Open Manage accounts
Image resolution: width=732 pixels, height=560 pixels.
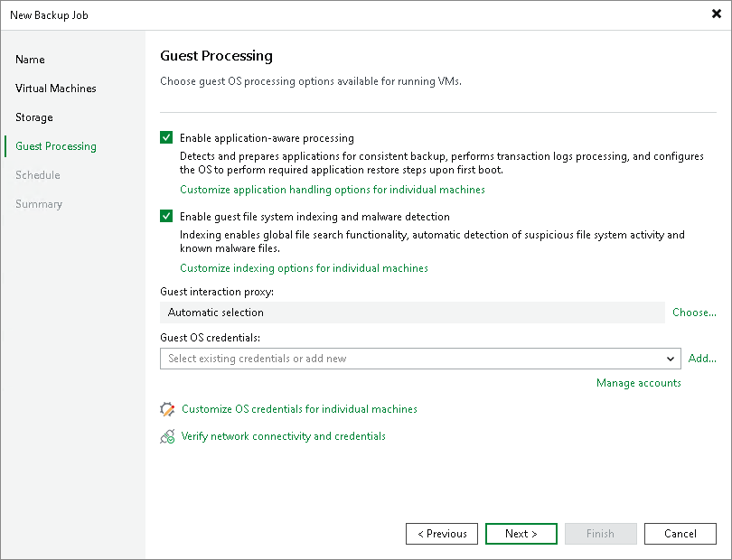(638, 383)
